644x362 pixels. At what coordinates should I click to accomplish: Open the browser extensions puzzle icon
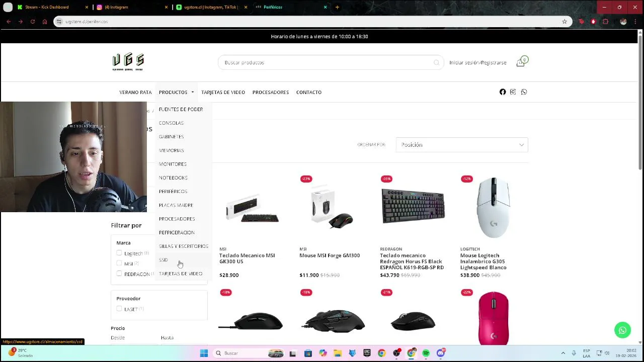(605, 22)
